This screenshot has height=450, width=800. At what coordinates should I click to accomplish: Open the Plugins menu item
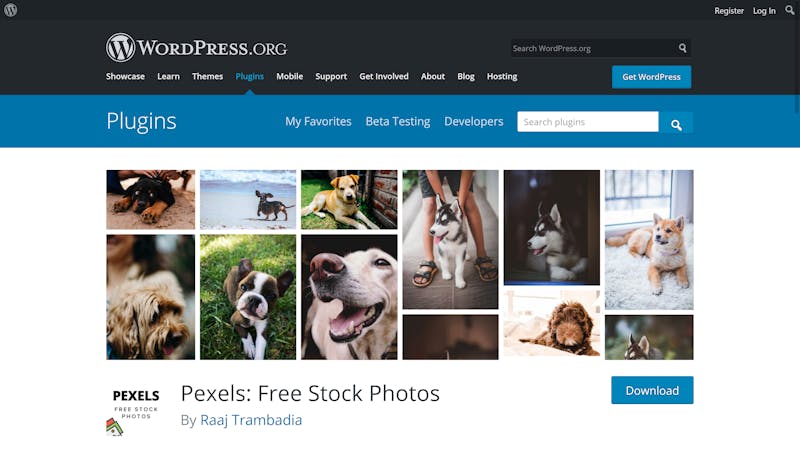pyautogui.click(x=249, y=77)
